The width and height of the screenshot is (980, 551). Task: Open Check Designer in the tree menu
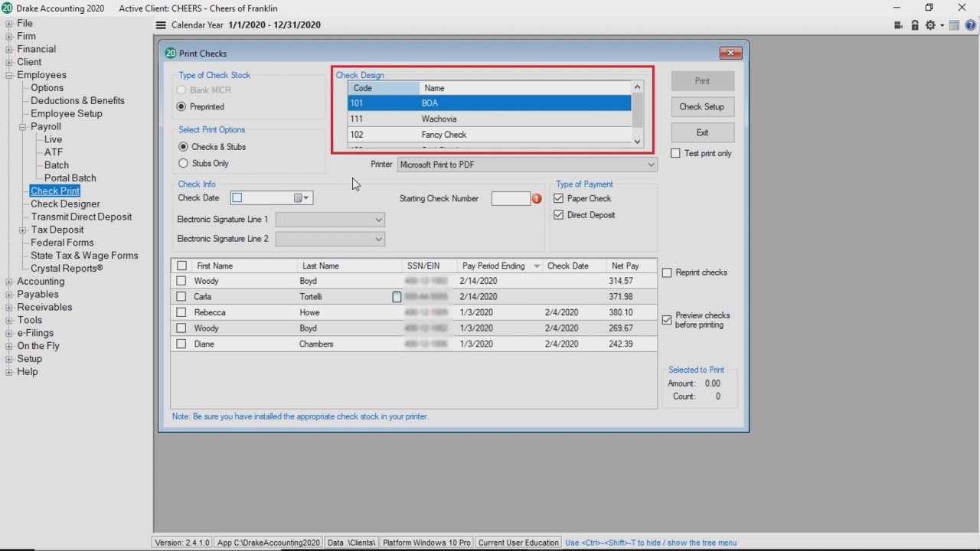point(65,204)
